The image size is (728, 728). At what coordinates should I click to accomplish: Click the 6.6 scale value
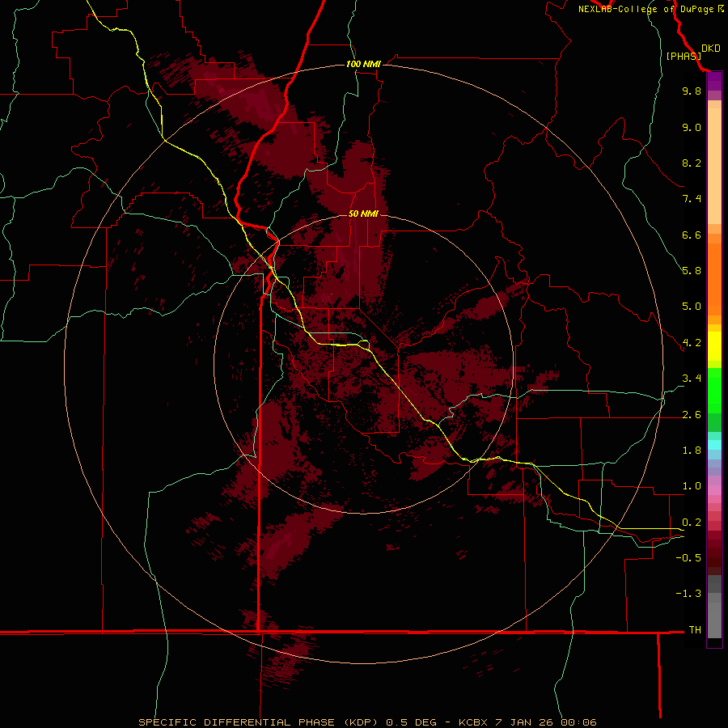pyautogui.click(x=692, y=235)
